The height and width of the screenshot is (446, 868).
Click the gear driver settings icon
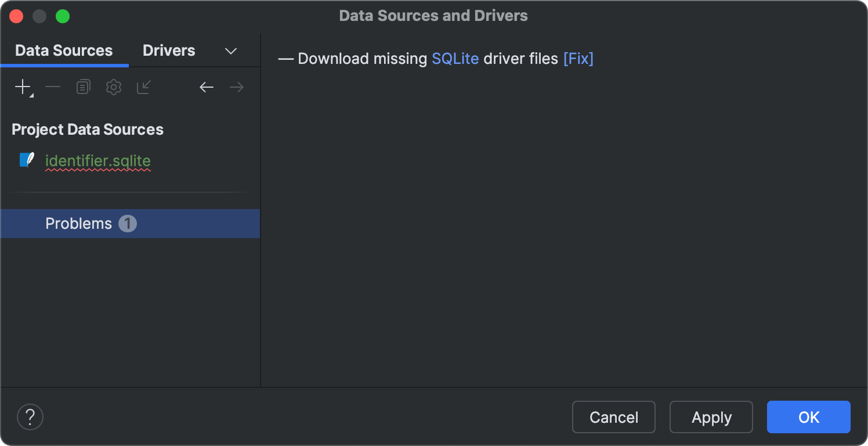pyautogui.click(x=113, y=88)
